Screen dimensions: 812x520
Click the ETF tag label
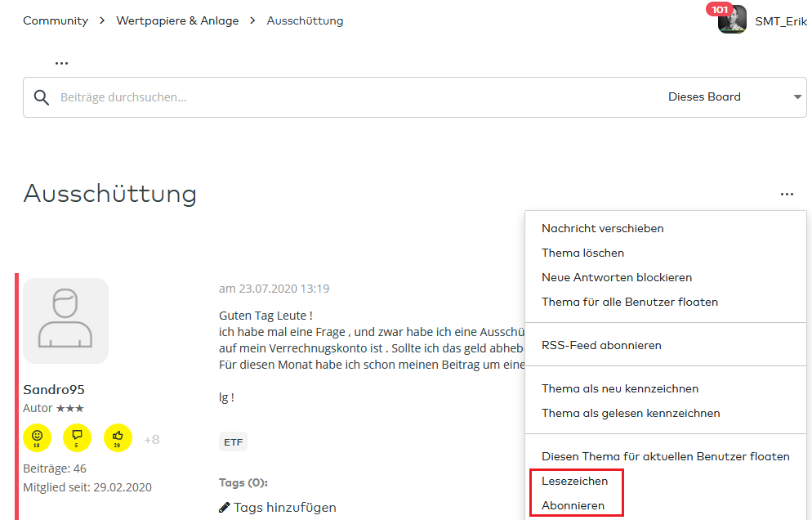(233, 442)
